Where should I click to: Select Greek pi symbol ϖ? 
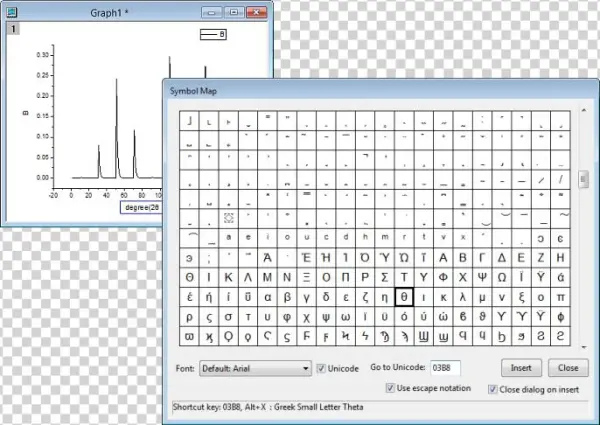pos(189,336)
